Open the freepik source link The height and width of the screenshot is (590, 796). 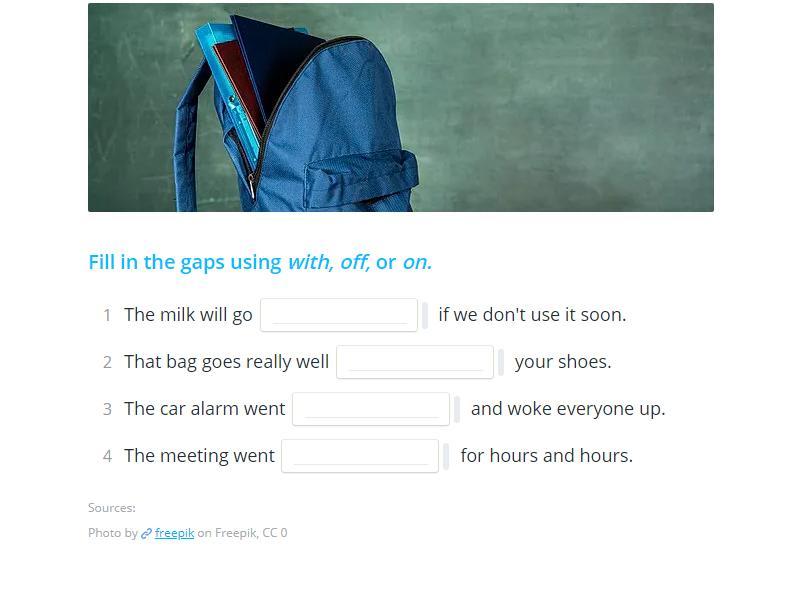(174, 533)
